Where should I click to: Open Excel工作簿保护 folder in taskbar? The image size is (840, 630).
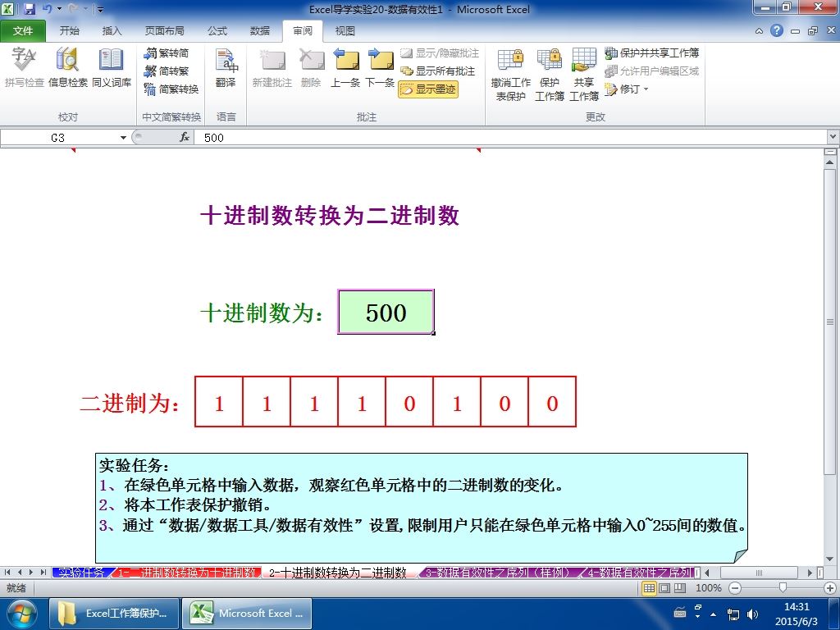click(x=114, y=614)
